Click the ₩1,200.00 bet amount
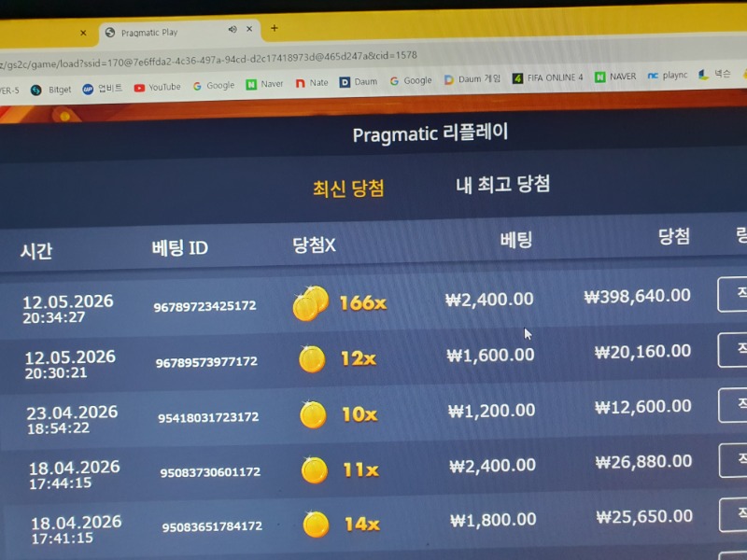 coord(491,411)
